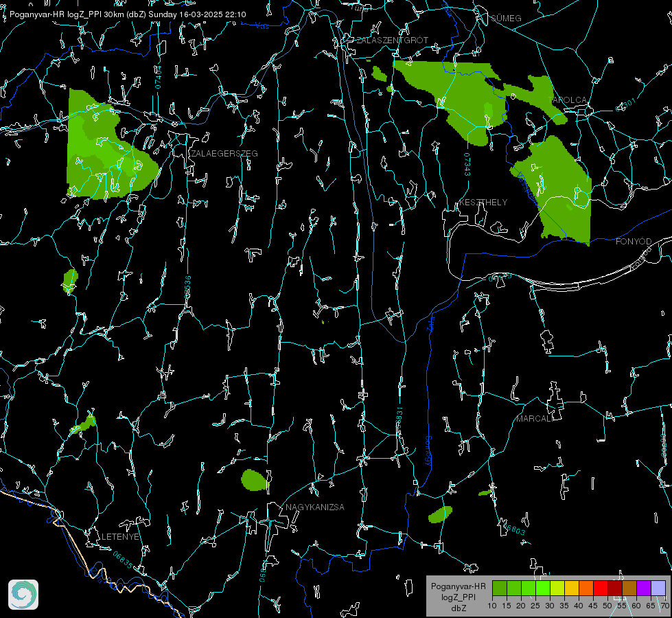Click the ZALASZENTGRÓT city label
The image size is (672, 618).
click(393, 41)
